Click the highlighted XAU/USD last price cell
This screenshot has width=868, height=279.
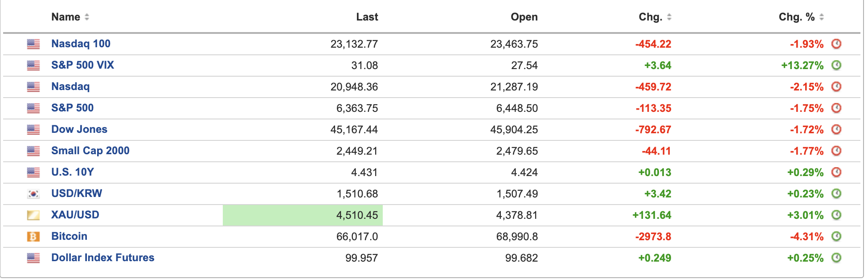tap(303, 215)
